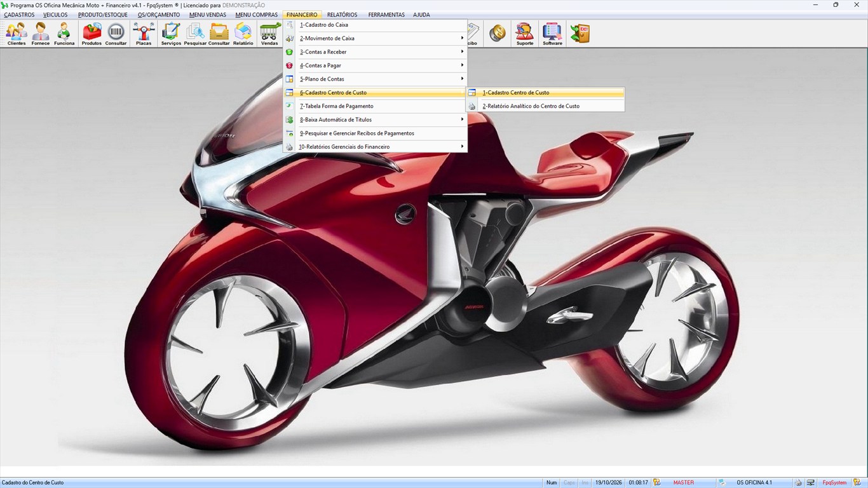
Task: Select 6-Cadastro Centro de Custo entry
Action: (375, 93)
